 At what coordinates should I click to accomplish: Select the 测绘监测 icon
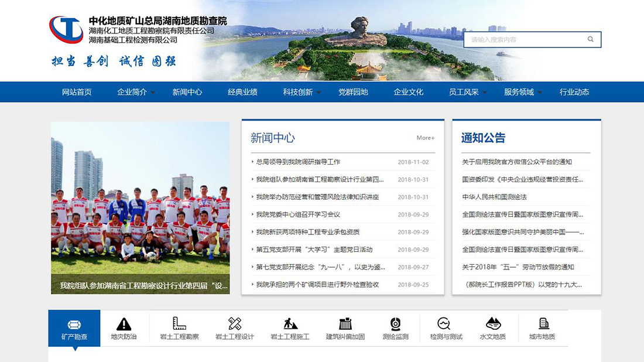tap(396, 324)
